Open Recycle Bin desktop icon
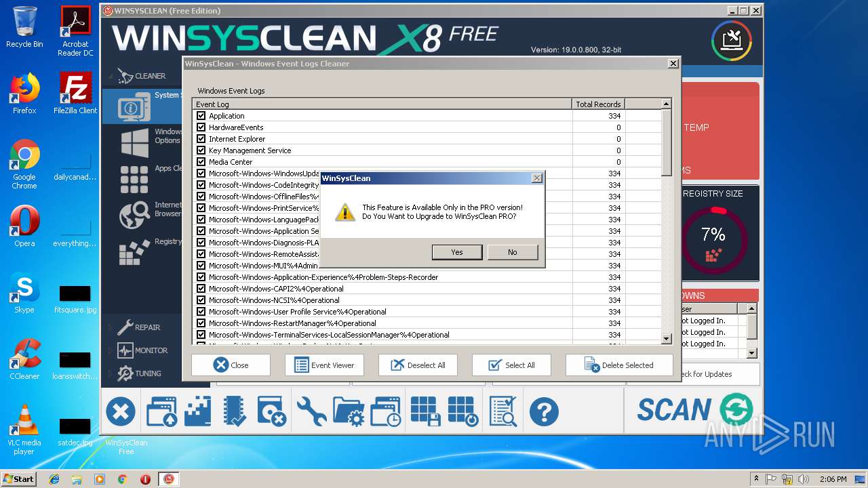868x488 pixels. (24, 28)
